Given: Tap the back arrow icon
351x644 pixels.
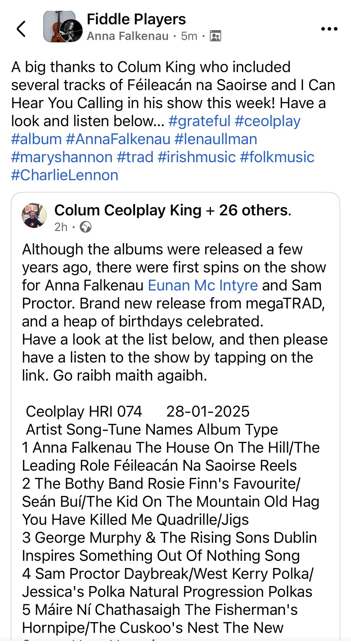Looking at the screenshot, I should [x=21, y=29].
